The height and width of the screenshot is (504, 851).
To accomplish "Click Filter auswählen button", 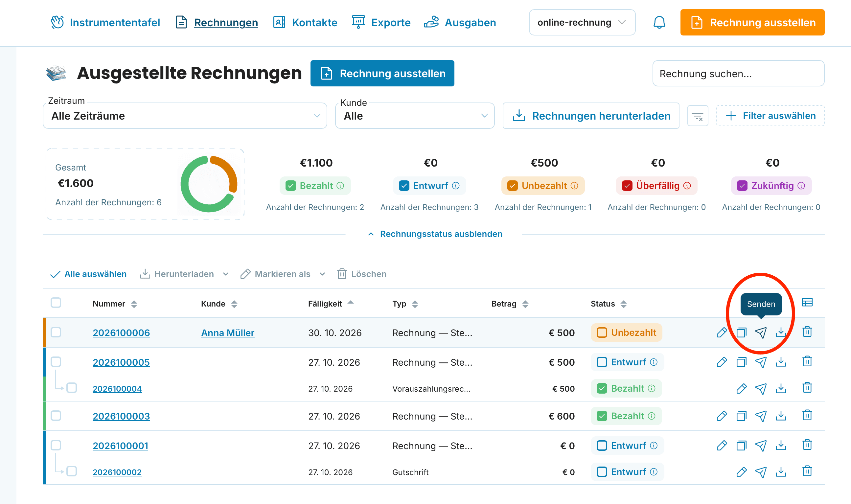I will coord(770,116).
